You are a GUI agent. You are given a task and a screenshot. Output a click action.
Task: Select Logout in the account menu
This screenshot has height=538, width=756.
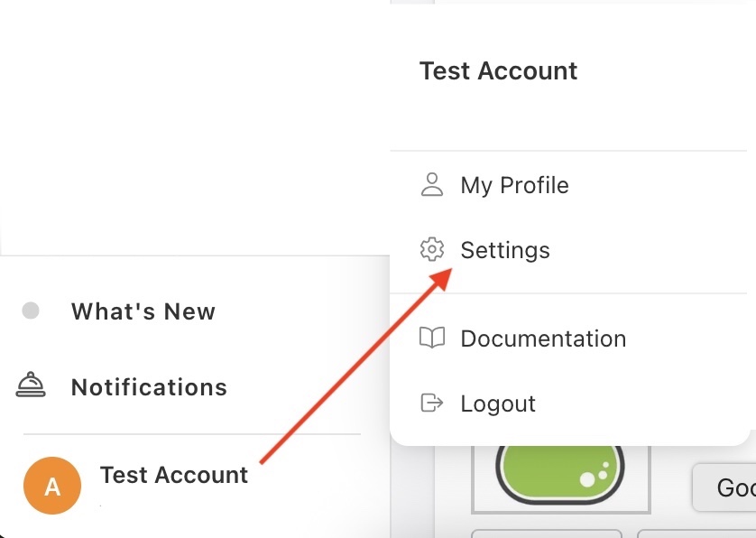click(498, 403)
